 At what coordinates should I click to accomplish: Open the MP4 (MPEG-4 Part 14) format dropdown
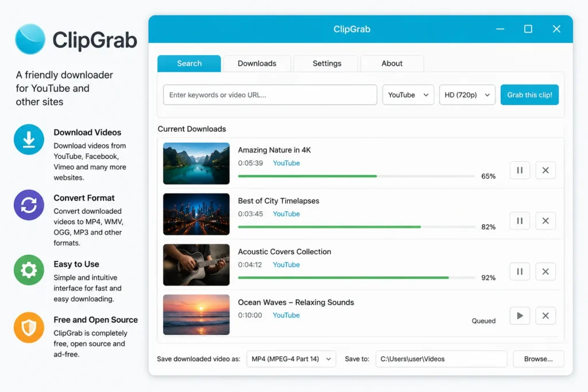point(291,359)
